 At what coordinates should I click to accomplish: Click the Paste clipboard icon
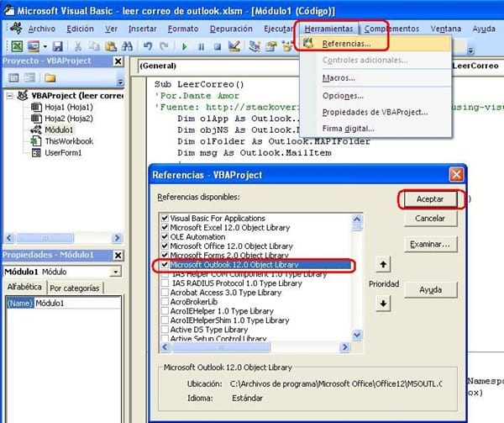click(x=111, y=46)
